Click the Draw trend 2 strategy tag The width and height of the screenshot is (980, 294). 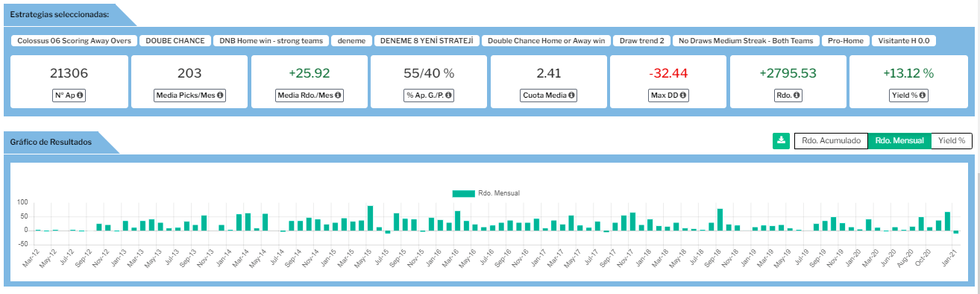pos(641,40)
